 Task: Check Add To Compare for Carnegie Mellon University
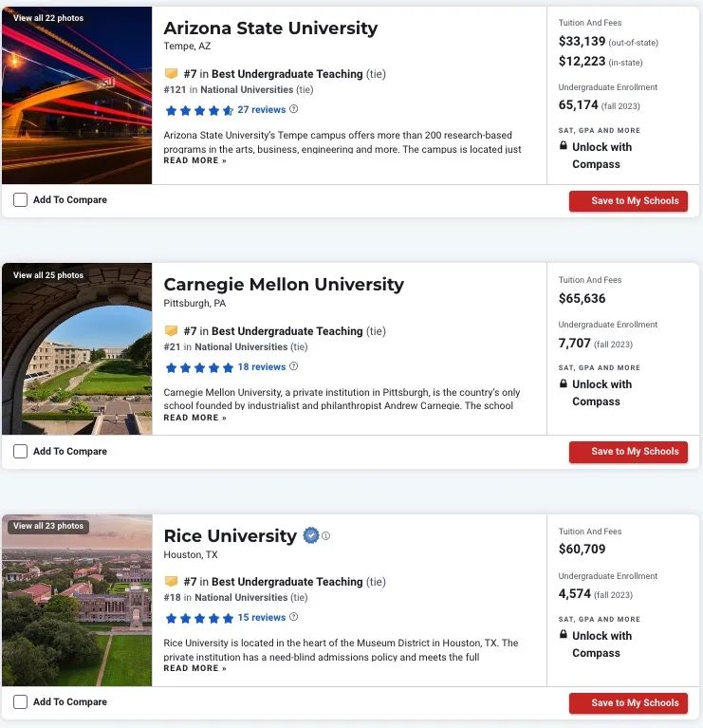pos(21,451)
